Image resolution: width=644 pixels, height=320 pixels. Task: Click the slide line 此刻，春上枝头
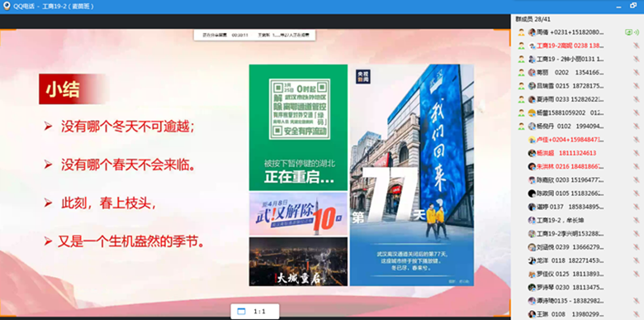[x=108, y=203]
